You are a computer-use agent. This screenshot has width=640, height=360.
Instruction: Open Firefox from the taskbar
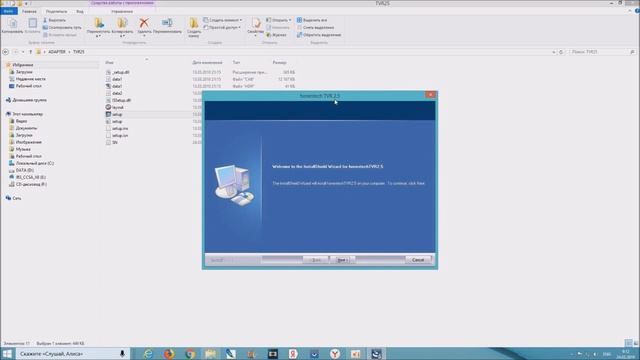pyautogui.click(x=169, y=353)
